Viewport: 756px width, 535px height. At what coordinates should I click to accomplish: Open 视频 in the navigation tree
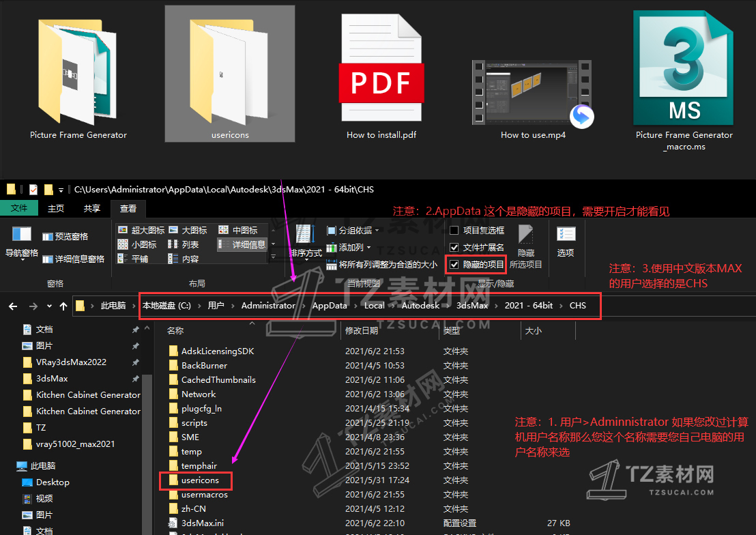[x=44, y=498]
